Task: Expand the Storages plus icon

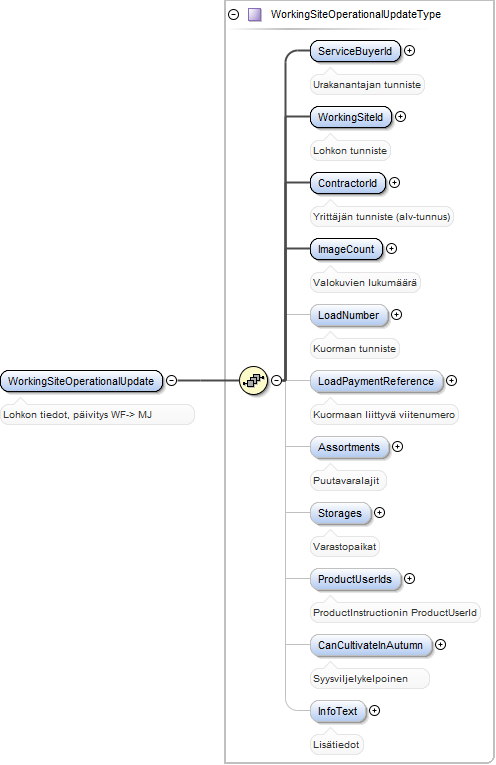Action: [379, 513]
